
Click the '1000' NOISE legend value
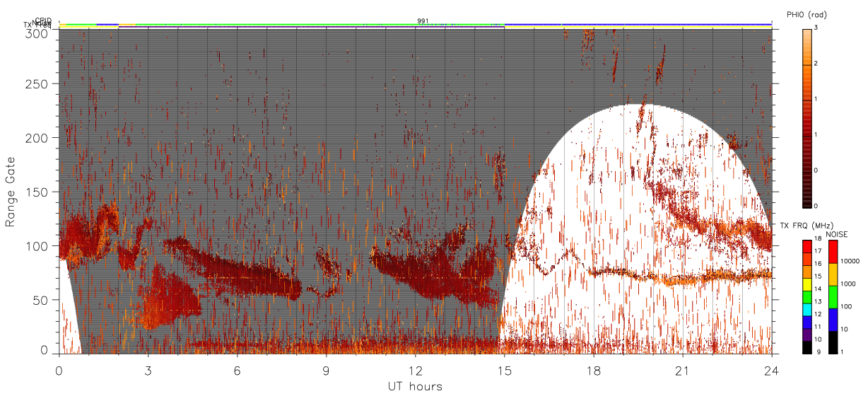[848, 284]
